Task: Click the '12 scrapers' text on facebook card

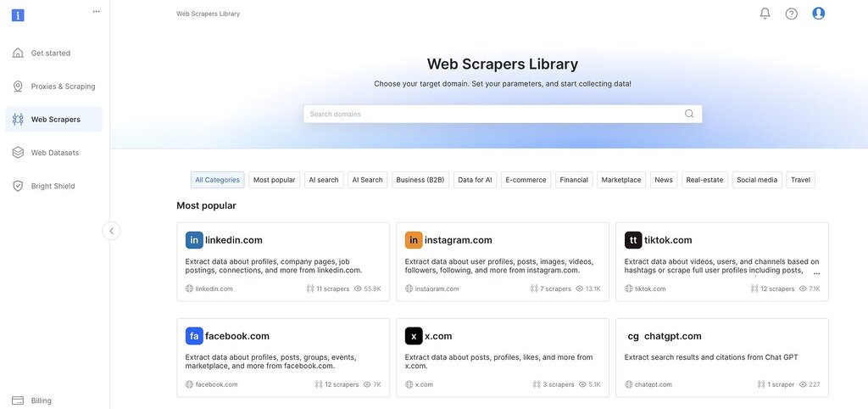Action: coord(342,384)
